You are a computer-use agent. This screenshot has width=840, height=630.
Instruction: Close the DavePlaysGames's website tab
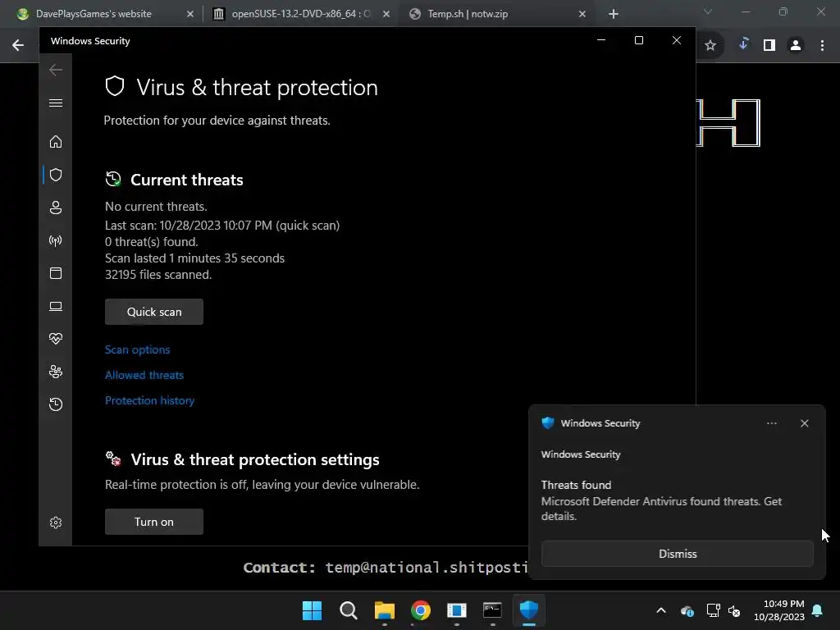coord(190,14)
